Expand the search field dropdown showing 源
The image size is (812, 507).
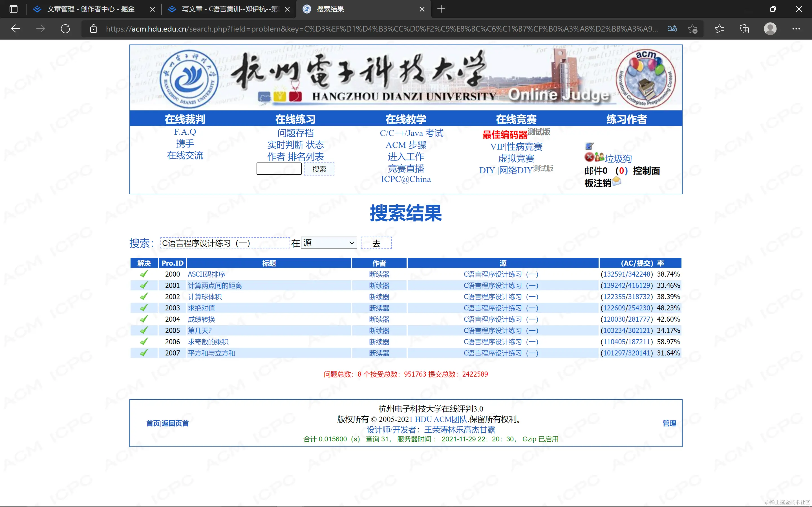point(329,243)
